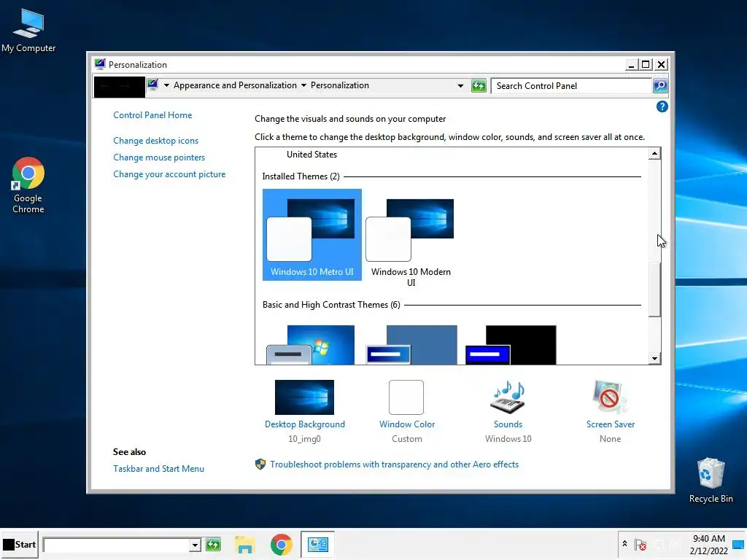747x560 pixels.
Task: Maximize the Personalization window
Action: [646, 65]
